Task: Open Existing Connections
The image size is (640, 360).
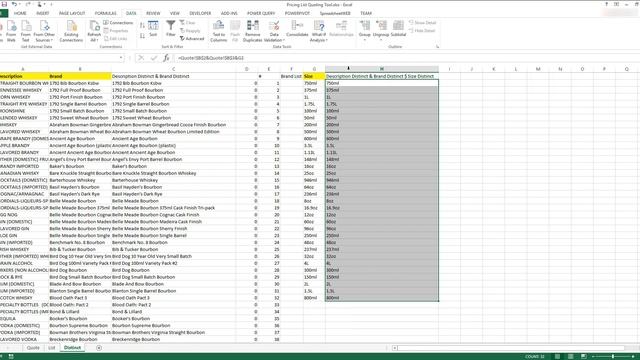Action: pyautogui.click(x=71, y=31)
